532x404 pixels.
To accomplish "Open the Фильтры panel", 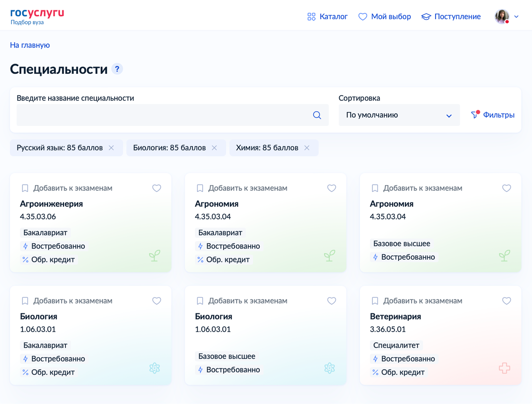I will (493, 115).
